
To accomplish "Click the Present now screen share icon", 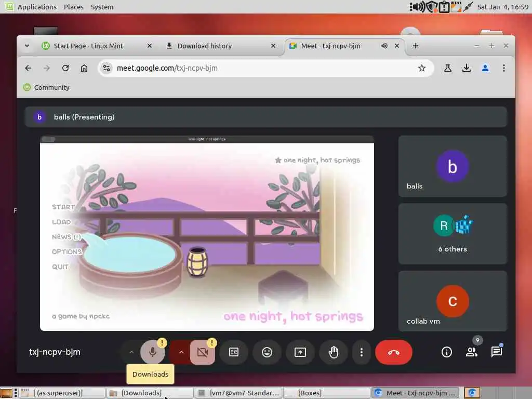I will click(x=300, y=352).
